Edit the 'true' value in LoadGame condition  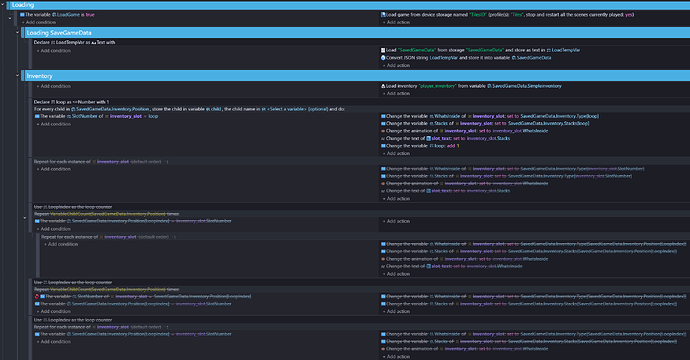[90, 15]
